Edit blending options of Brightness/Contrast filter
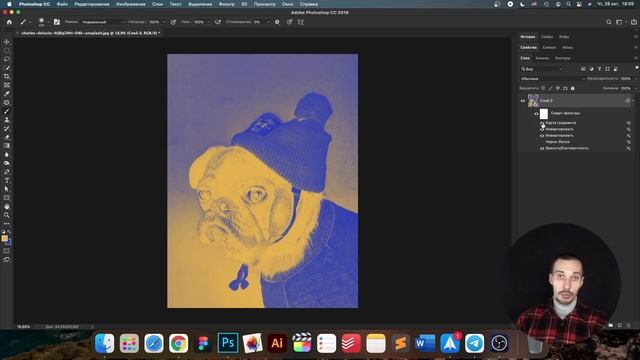This screenshot has width=640, height=360. 629,149
